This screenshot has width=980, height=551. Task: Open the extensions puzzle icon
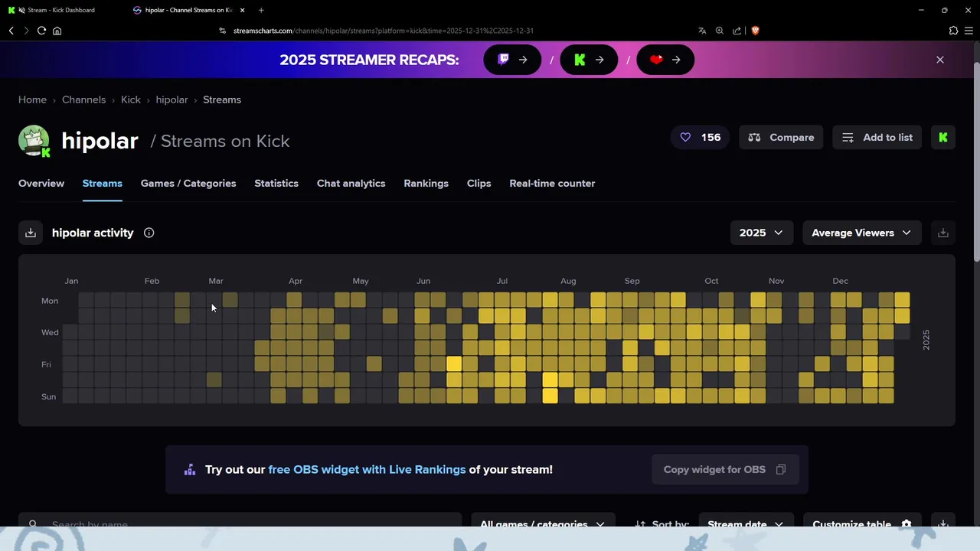pyautogui.click(x=953, y=31)
